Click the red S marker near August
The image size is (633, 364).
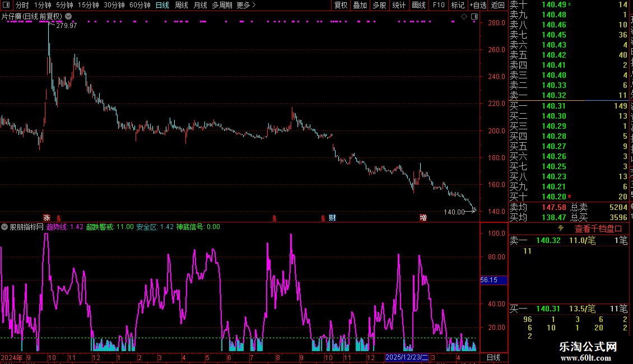pyautogui.click(x=274, y=218)
